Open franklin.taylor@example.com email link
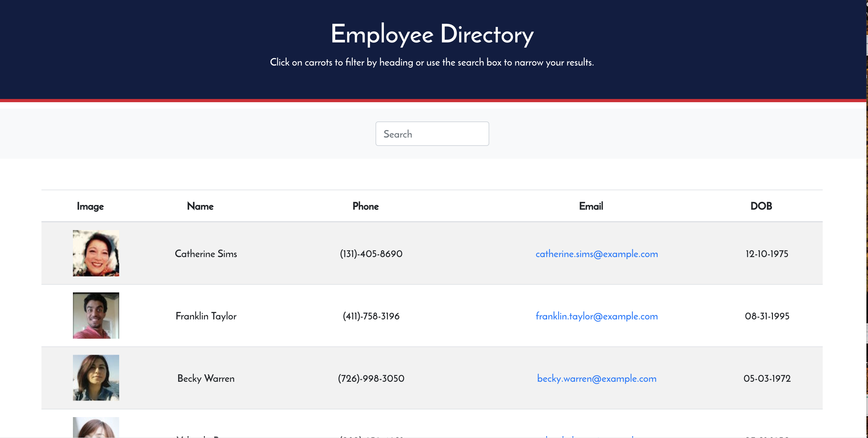This screenshot has height=438, width=868. pyautogui.click(x=597, y=316)
